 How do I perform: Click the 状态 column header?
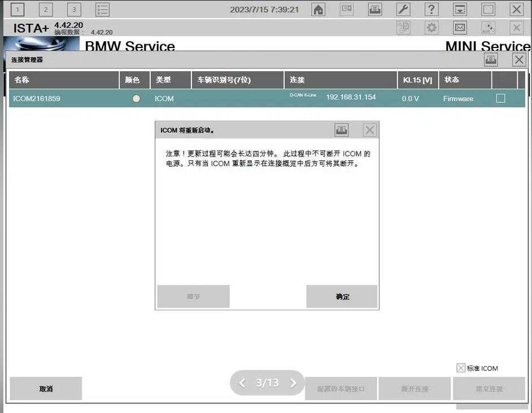click(x=465, y=80)
